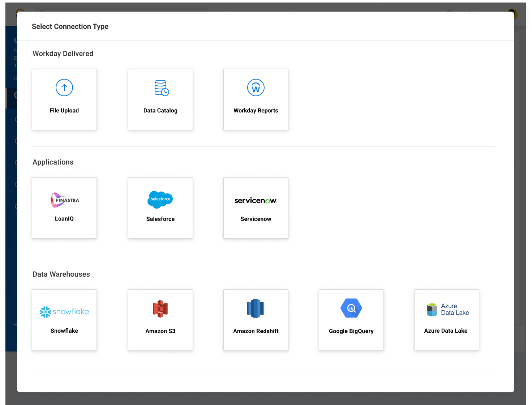Click the Applications section heading
The image size is (532, 405).
click(x=53, y=162)
